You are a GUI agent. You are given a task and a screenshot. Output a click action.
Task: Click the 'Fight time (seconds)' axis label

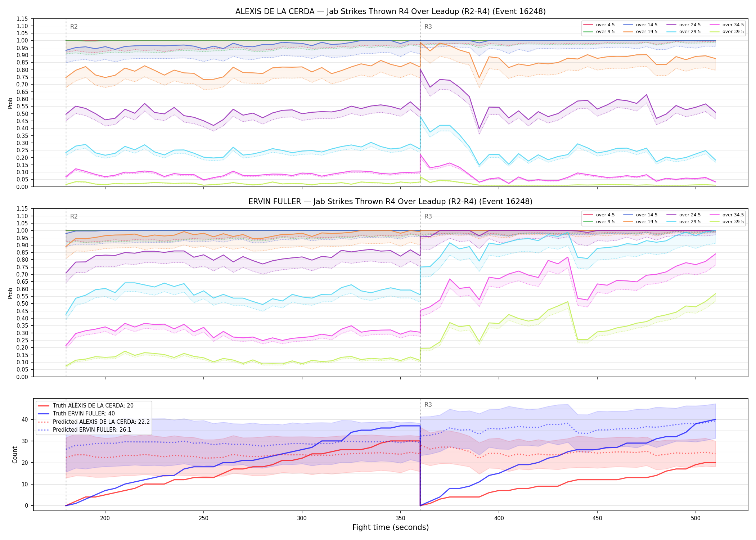click(x=390, y=527)
